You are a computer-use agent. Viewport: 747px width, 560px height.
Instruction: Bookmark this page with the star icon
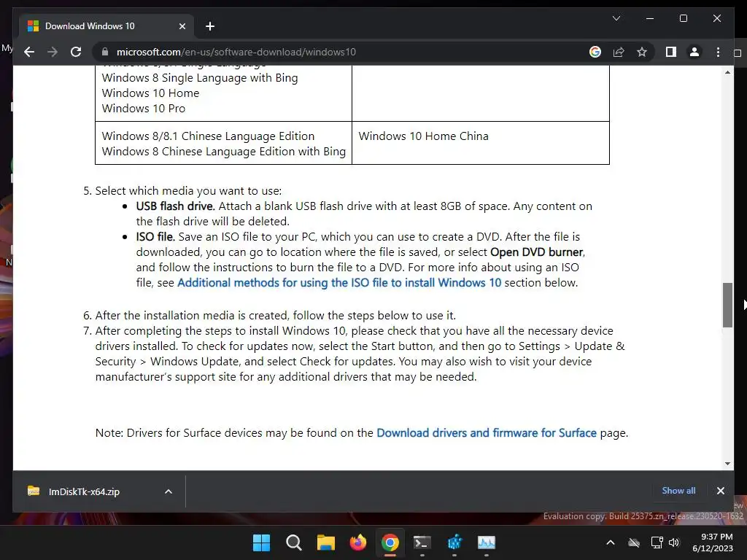tap(642, 52)
